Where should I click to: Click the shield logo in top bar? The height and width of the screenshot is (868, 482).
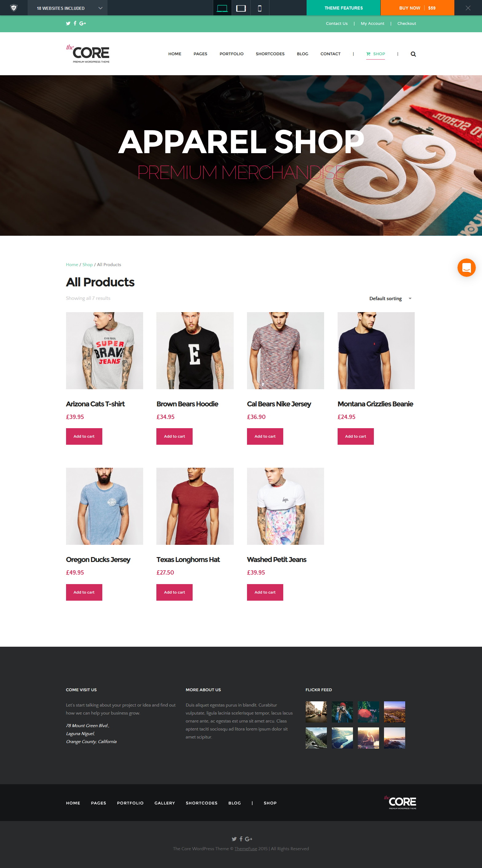pos(14,8)
